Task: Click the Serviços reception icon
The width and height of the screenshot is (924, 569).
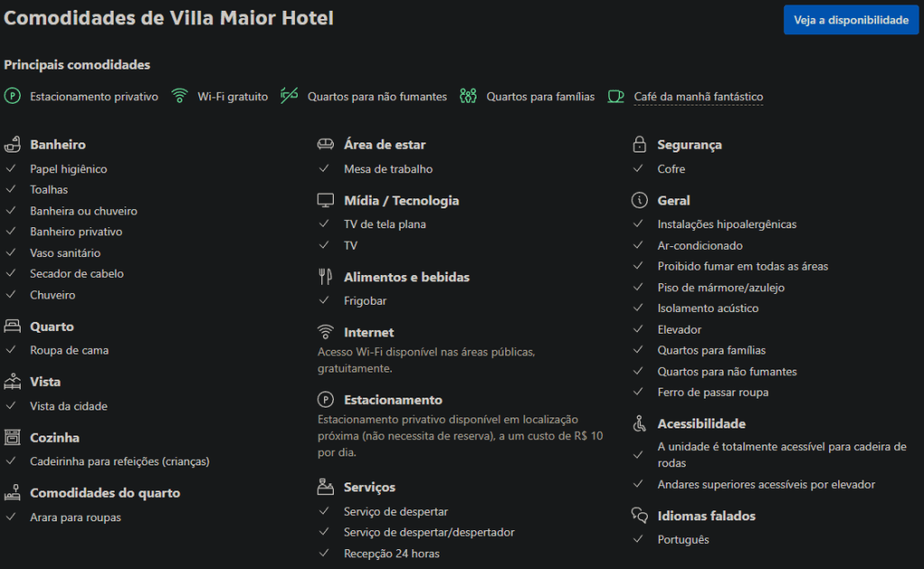Action: click(x=326, y=487)
